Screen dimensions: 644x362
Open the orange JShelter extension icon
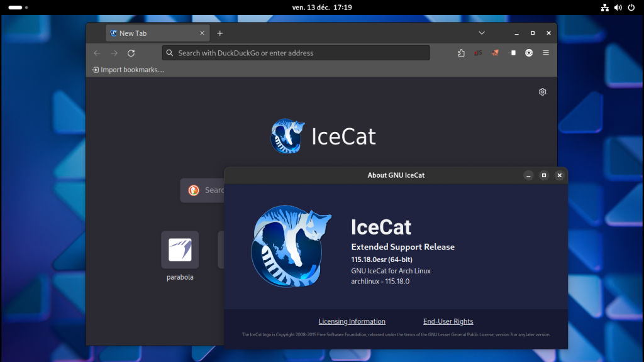tap(495, 53)
